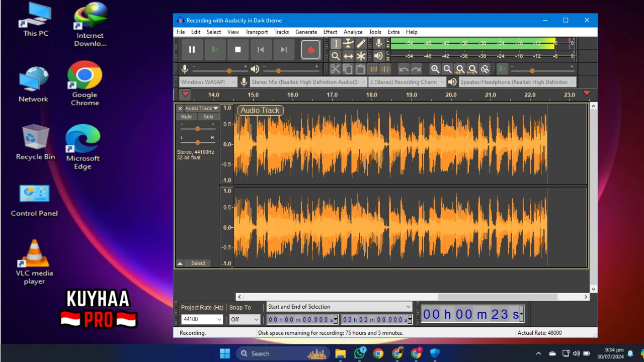
Task: Click the green Play button
Action: [x=215, y=50]
